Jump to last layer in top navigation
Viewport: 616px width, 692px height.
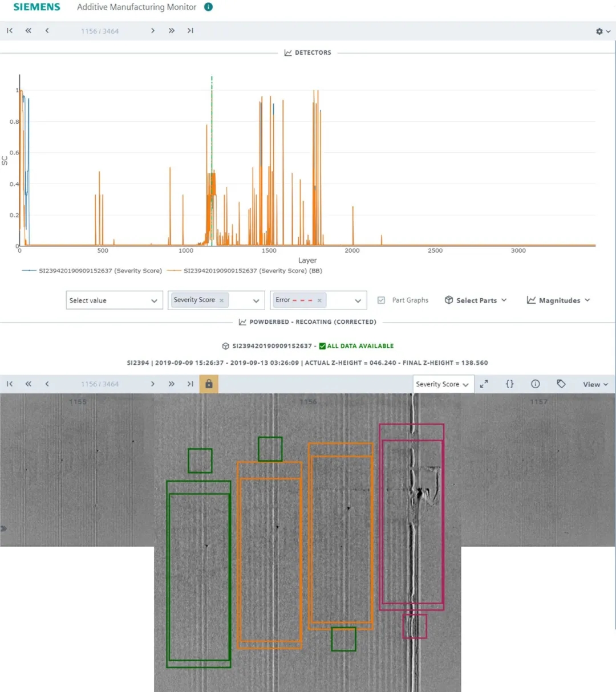[191, 31]
